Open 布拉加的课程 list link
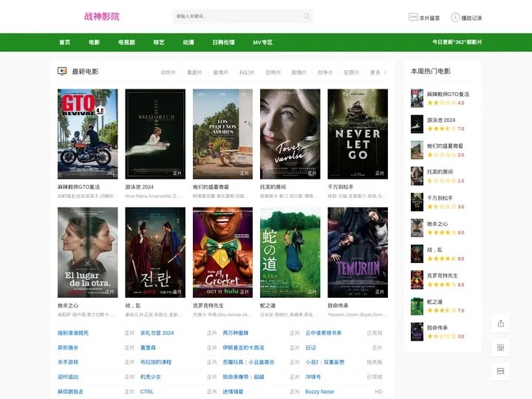Viewport: 532px width, 399px height. (156, 362)
